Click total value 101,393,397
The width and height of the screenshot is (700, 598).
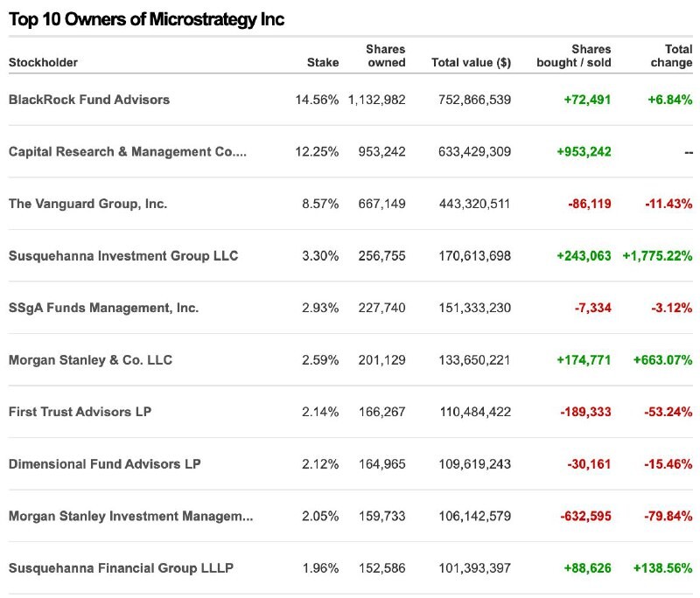point(474,568)
